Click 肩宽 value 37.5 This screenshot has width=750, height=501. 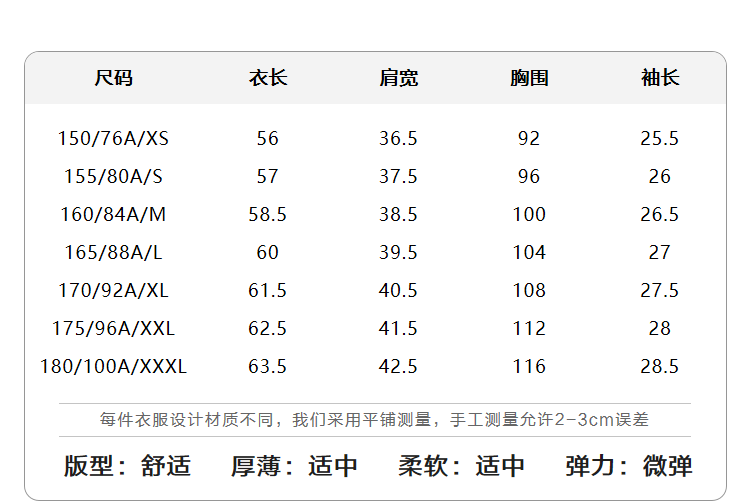(x=398, y=177)
